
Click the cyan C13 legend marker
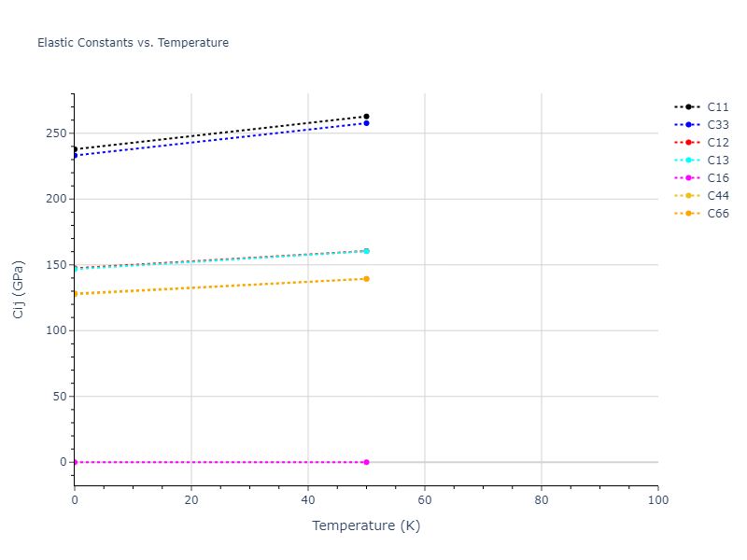click(x=688, y=161)
